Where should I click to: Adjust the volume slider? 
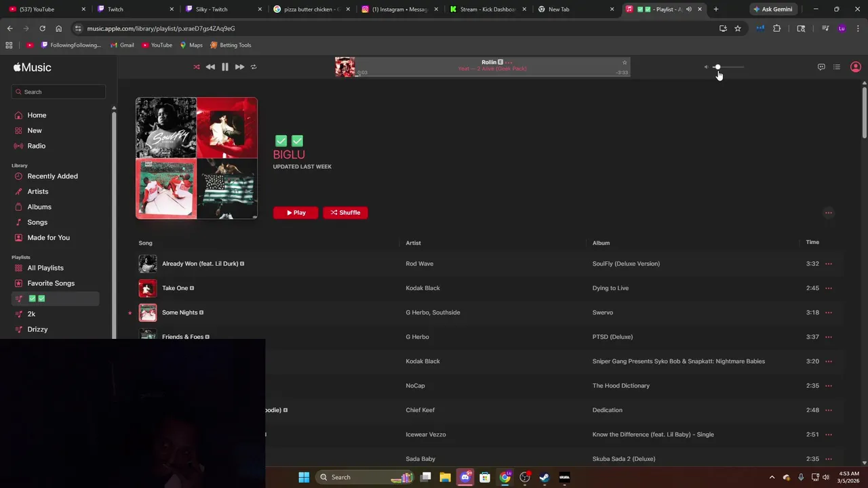[728, 67]
